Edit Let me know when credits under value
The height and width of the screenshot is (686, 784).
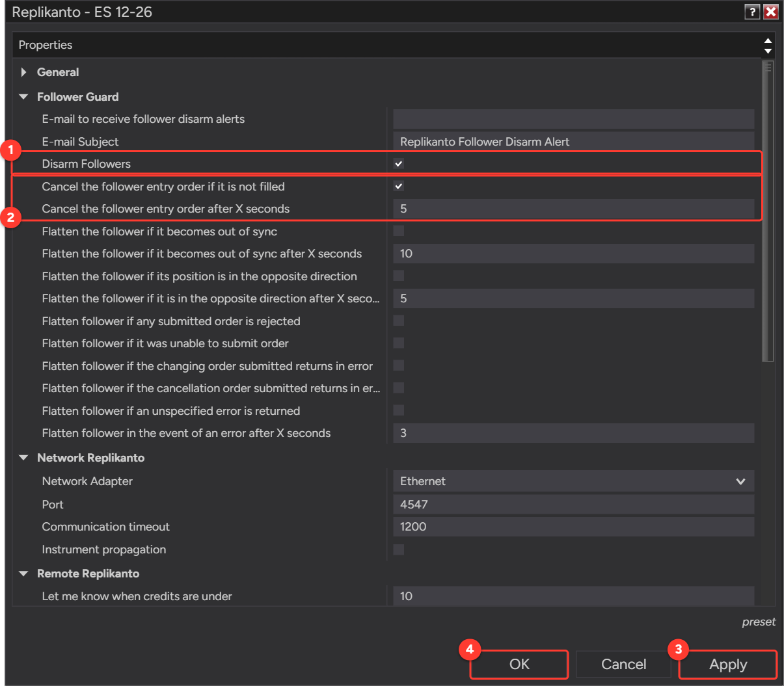tap(574, 596)
